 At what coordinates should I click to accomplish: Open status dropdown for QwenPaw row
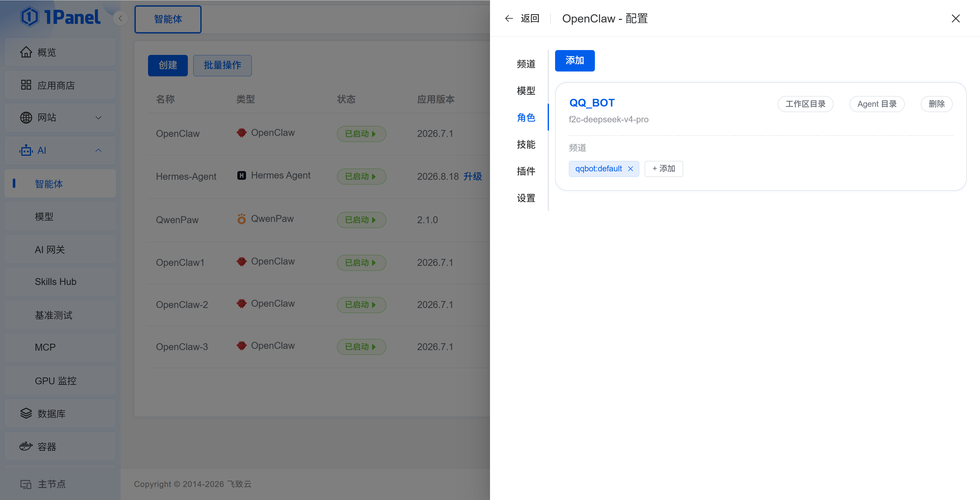(x=361, y=220)
